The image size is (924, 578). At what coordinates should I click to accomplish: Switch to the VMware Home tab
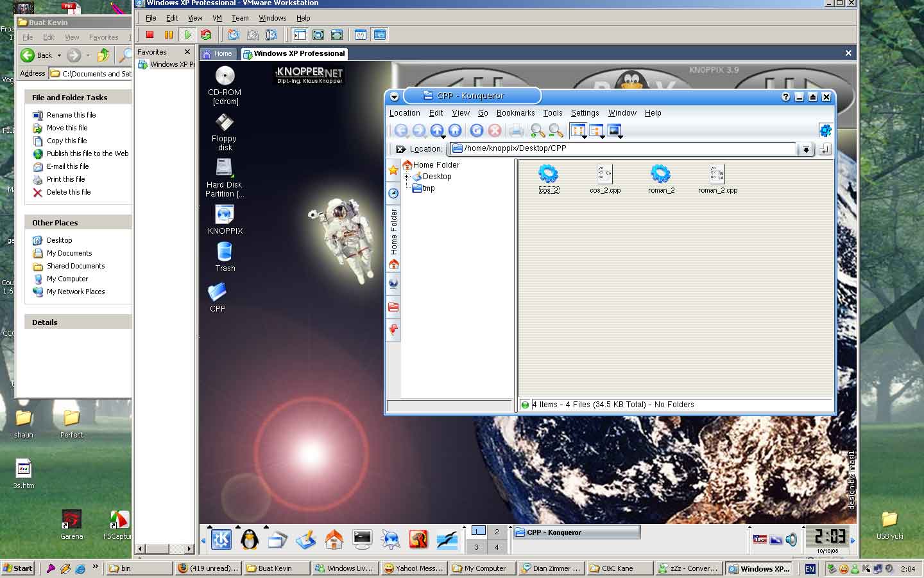coord(218,54)
